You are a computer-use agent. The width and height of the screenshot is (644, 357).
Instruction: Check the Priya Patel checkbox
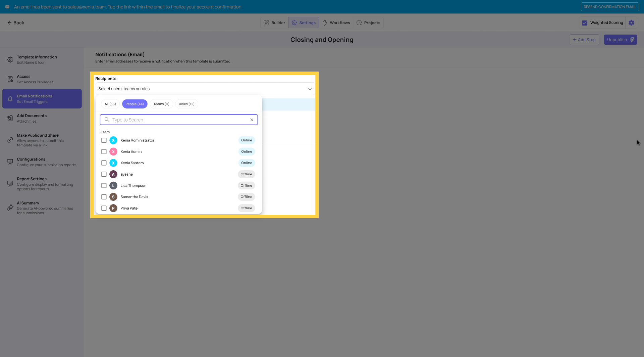tap(104, 208)
